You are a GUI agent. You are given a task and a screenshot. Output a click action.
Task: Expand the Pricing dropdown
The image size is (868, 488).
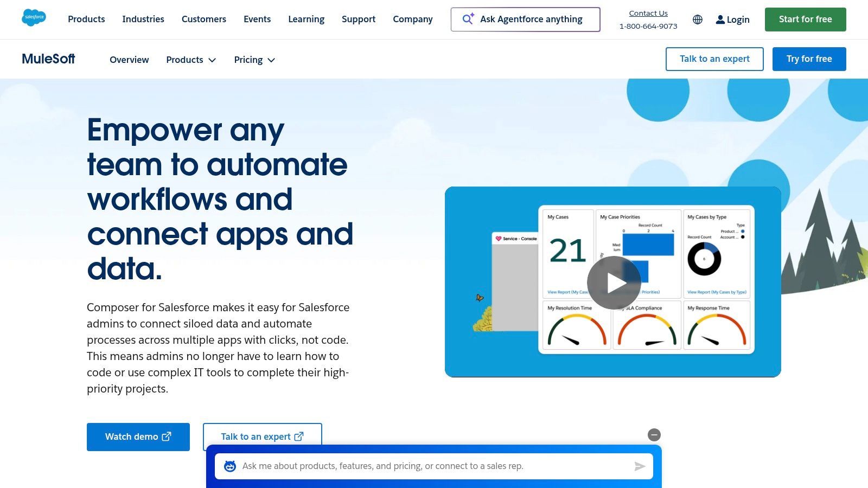254,60
